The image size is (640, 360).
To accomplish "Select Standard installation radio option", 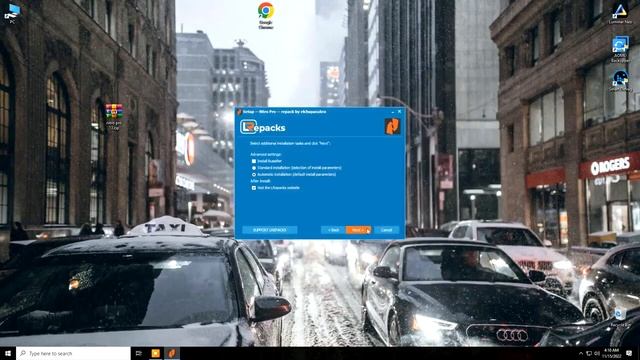I will click(x=254, y=168).
